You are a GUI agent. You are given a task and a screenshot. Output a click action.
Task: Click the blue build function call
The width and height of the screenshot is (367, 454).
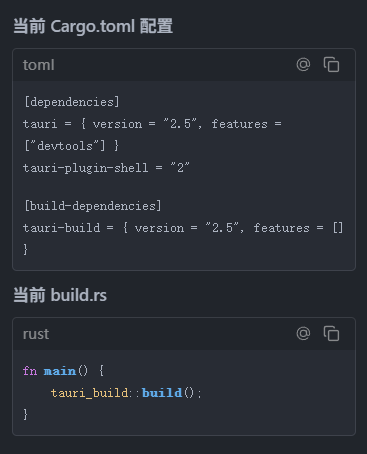tap(162, 393)
